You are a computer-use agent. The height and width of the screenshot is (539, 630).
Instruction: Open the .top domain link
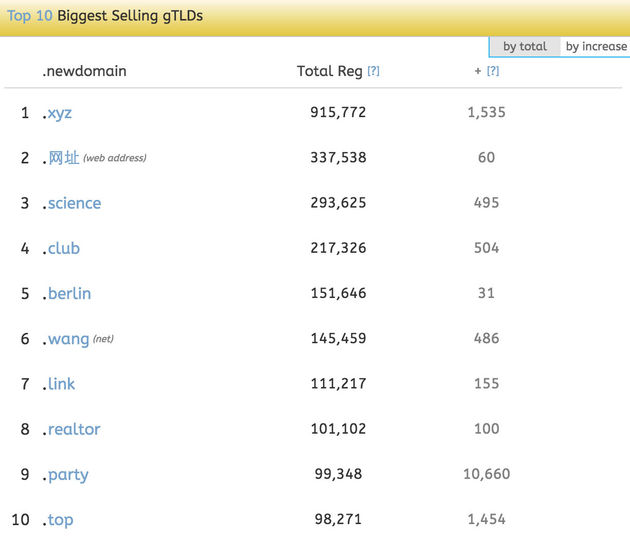pyautogui.click(x=60, y=520)
